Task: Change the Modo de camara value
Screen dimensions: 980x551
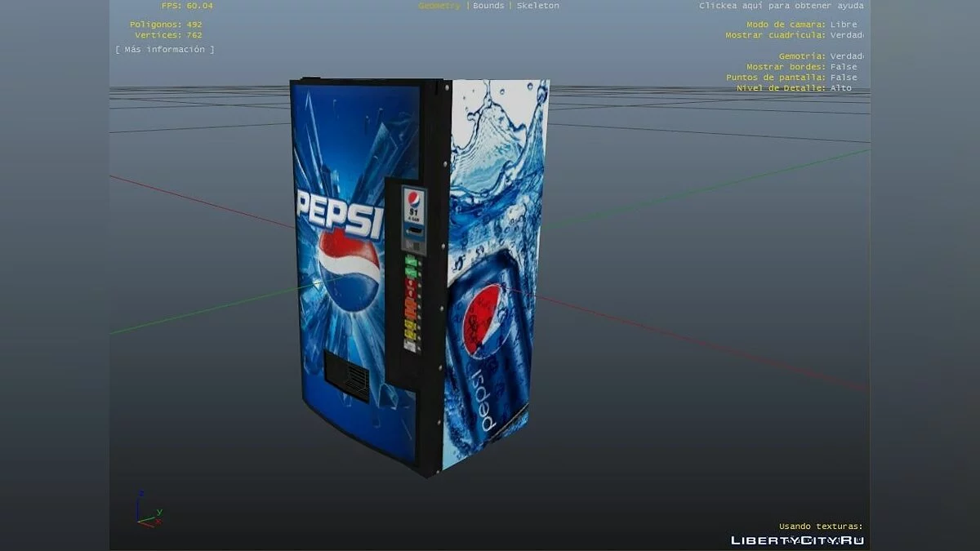Action: [x=844, y=24]
